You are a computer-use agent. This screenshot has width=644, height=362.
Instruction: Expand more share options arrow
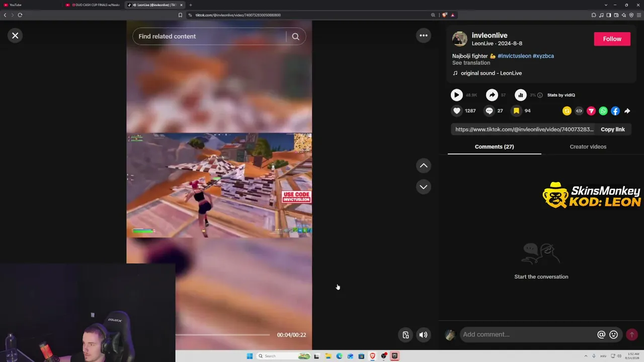[x=627, y=111]
